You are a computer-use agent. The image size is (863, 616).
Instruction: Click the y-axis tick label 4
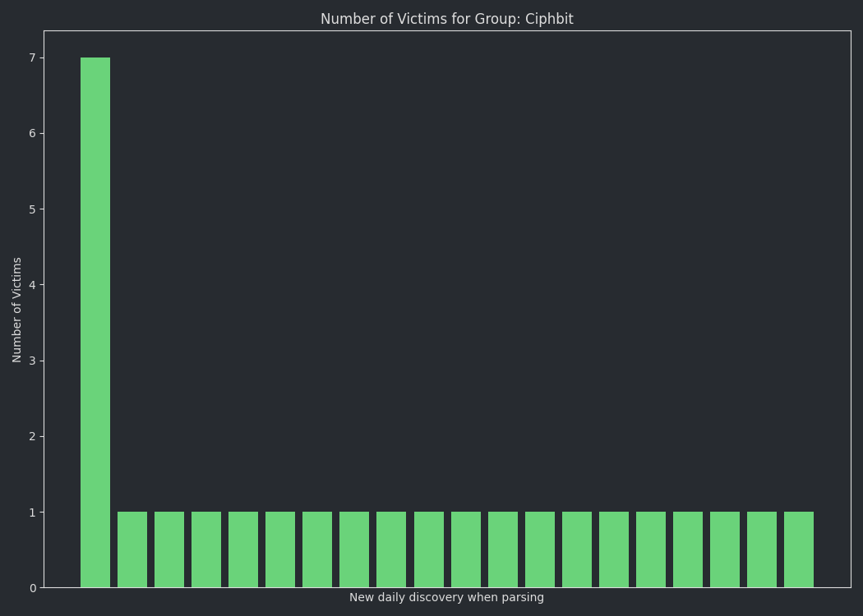[33, 285]
